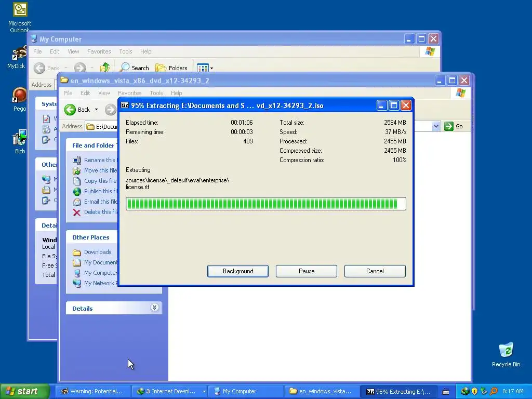This screenshot has height=399, width=532.
Task: Click the extraction progress bar
Action: coord(265,204)
